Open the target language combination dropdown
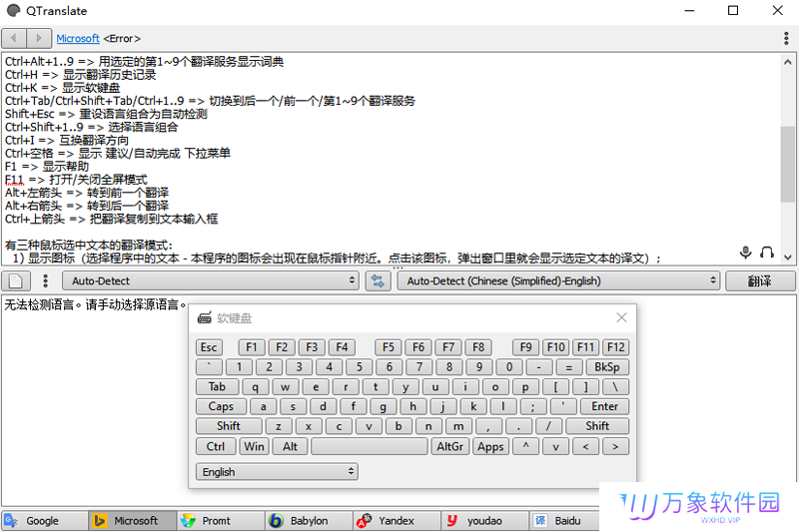The width and height of the screenshot is (799, 532). tap(558, 281)
